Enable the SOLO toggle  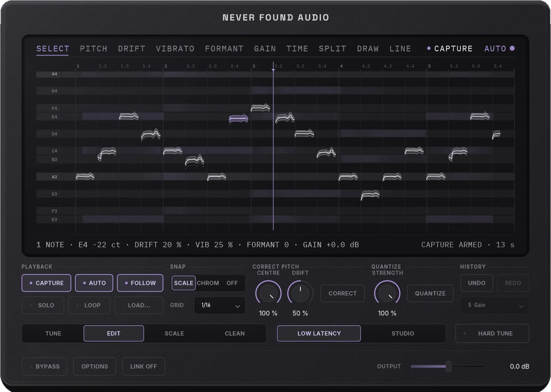coord(43,305)
